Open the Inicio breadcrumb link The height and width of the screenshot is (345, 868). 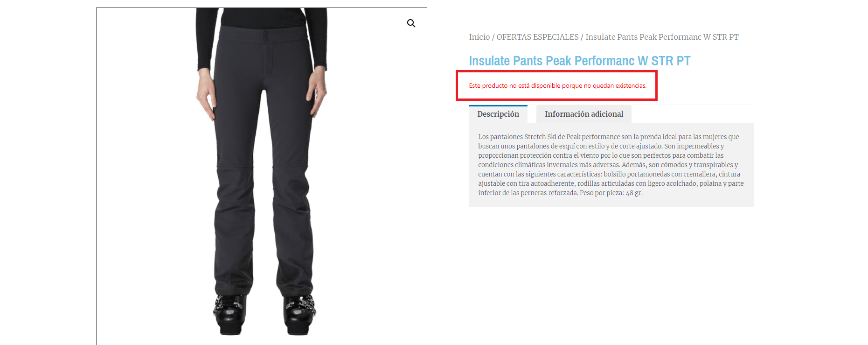pyautogui.click(x=479, y=37)
